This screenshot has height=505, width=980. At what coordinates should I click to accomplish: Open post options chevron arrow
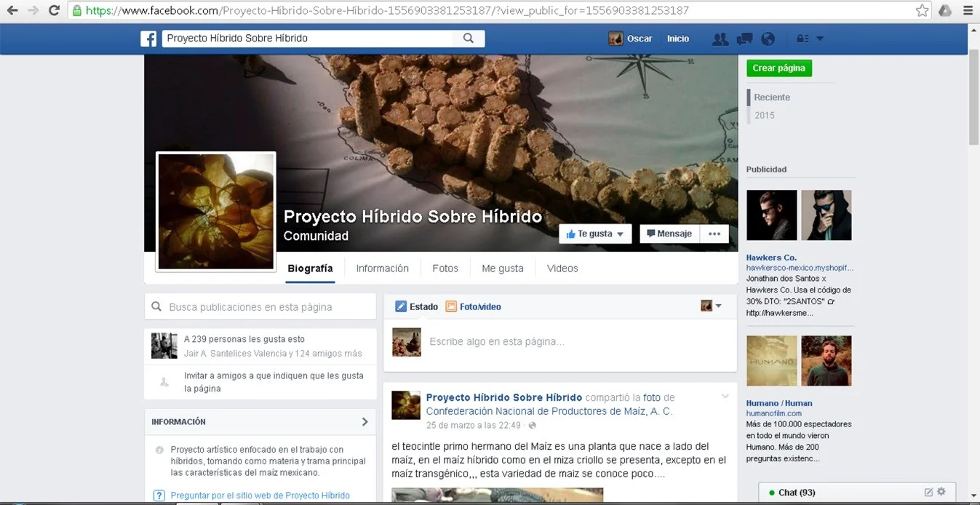coord(725,397)
